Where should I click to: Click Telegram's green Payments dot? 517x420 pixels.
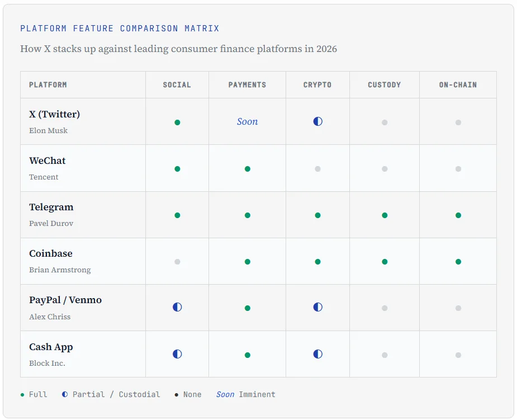pyautogui.click(x=247, y=215)
